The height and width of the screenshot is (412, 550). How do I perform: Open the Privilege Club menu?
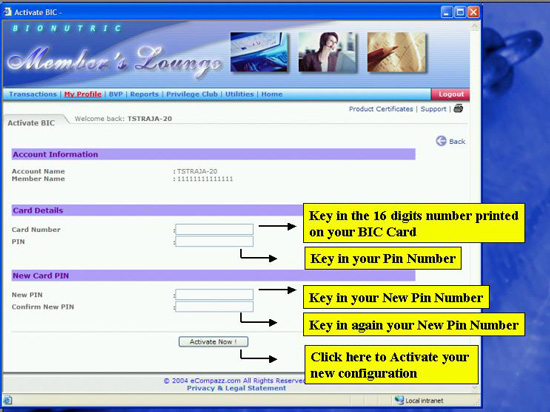tap(192, 94)
